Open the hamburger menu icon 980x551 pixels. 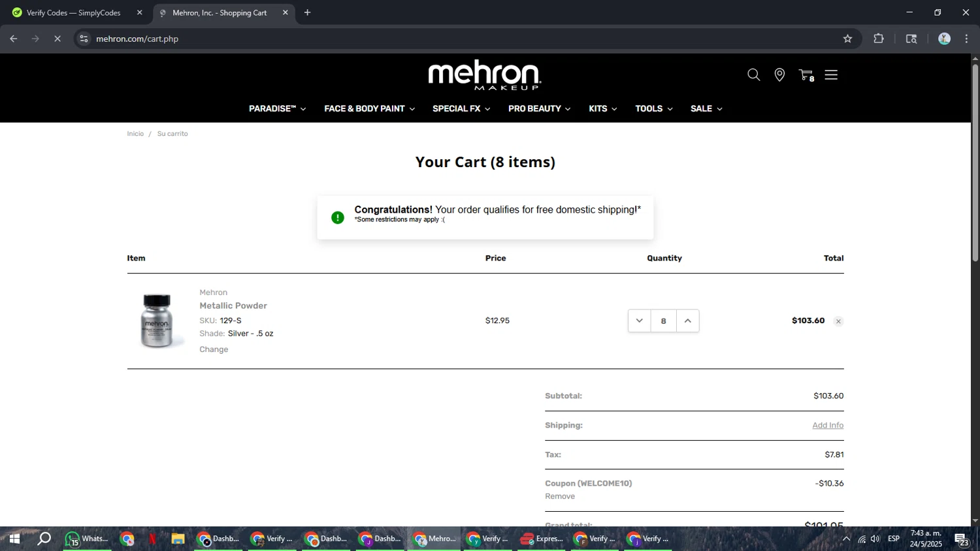pos(831,75)
